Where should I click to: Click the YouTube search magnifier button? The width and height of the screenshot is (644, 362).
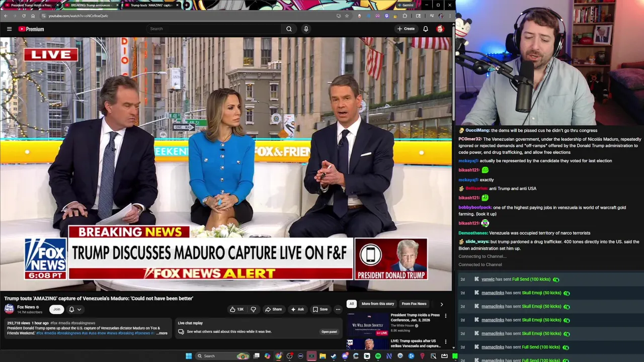[x=289, y=29]
